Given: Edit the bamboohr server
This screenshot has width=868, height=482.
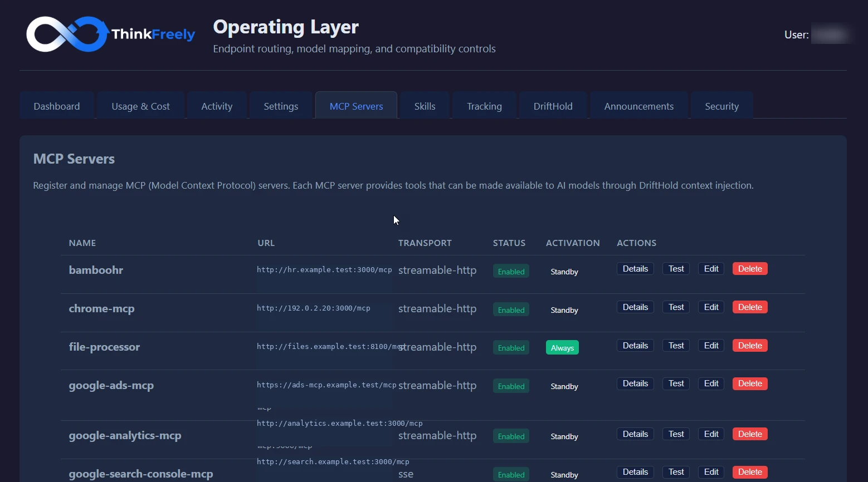Looking at the screenshot, I should pos(711,269).
